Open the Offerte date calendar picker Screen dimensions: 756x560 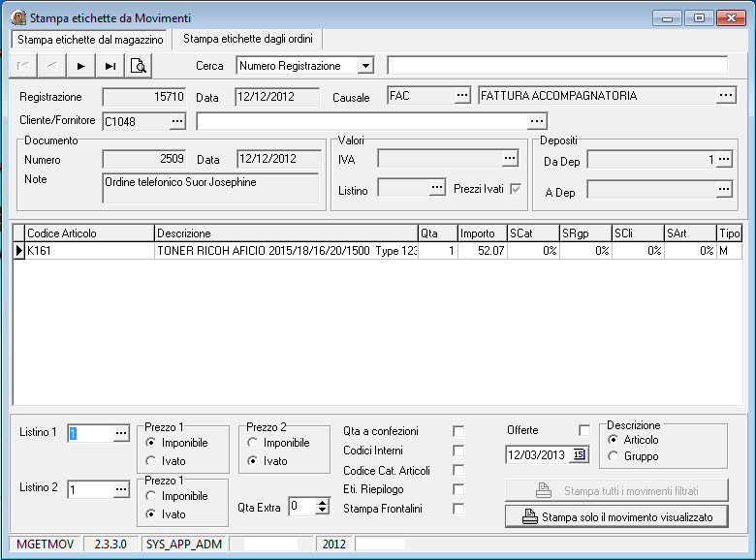(579, 454)
